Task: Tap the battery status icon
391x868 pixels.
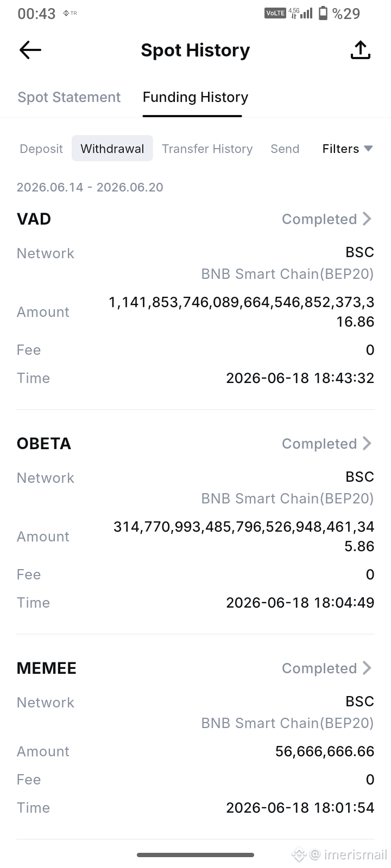Action: (x=323, y=13)
